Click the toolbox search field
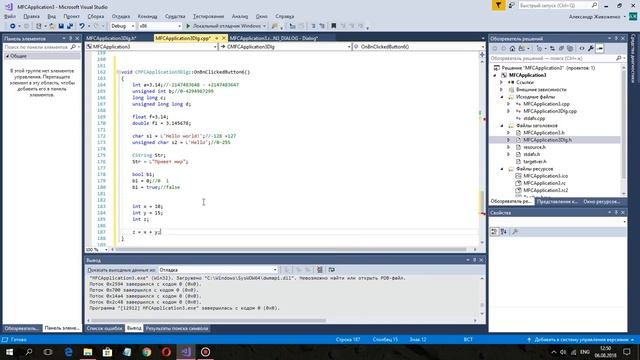640x360 pixels. (41, 47)
